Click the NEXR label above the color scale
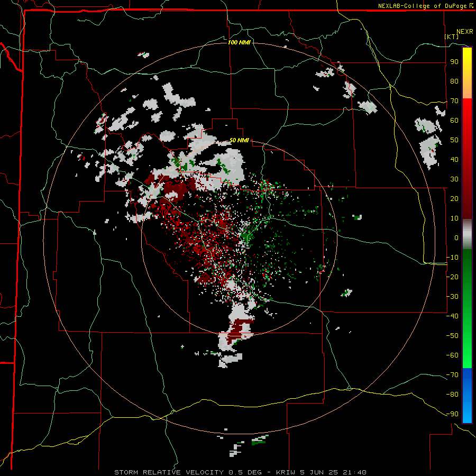The image size is (476, 476). (464, 32)
